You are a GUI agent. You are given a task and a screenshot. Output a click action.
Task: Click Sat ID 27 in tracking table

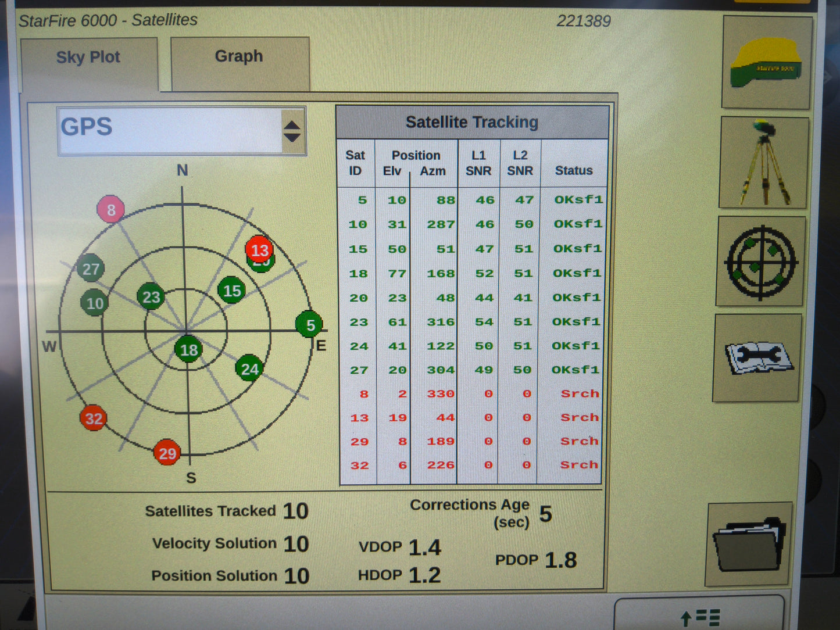tap(359, 370)
